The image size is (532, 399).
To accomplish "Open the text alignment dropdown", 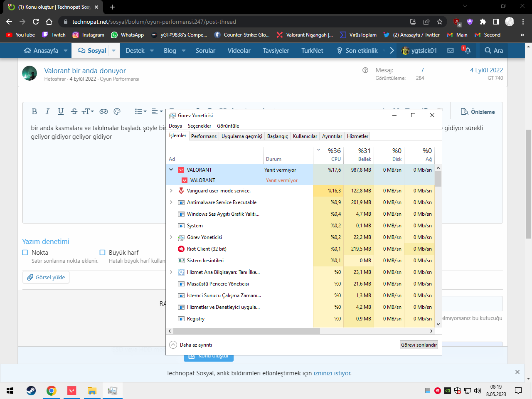I will [157, 111].
